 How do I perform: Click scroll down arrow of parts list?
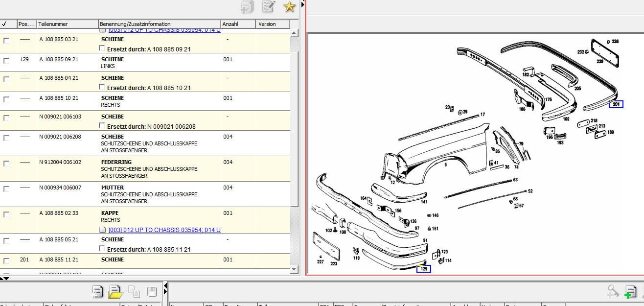click(x=294, y=269)
